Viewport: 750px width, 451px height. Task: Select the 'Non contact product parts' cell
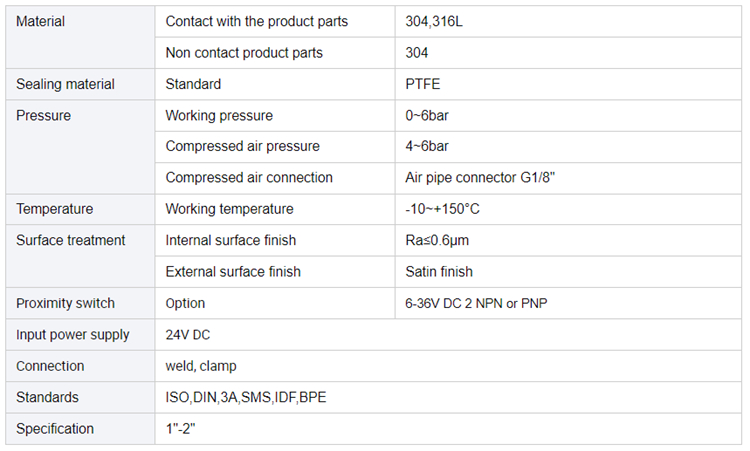pyautogui.click(x=275, y=53)
